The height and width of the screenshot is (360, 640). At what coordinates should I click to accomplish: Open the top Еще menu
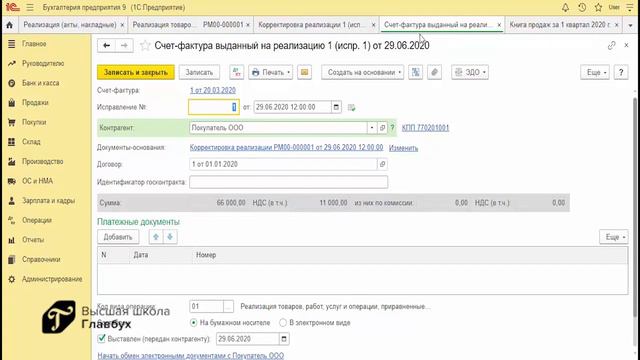click(595, 72)
